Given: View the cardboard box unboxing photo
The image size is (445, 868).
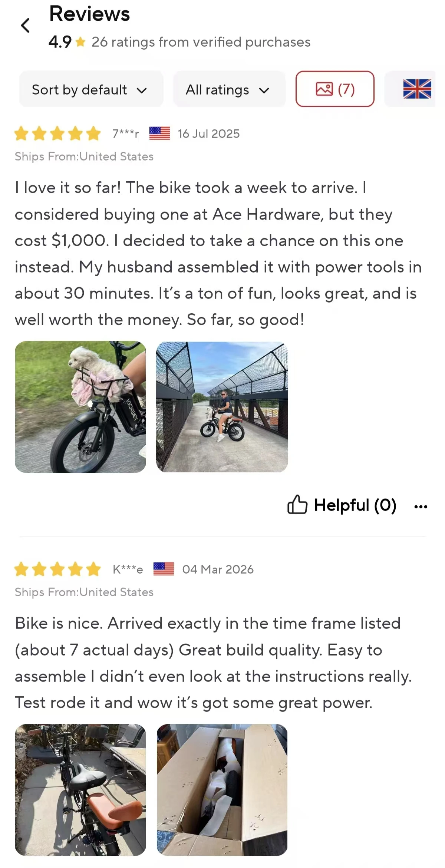Looking at the screenshot, I should 222,790.
